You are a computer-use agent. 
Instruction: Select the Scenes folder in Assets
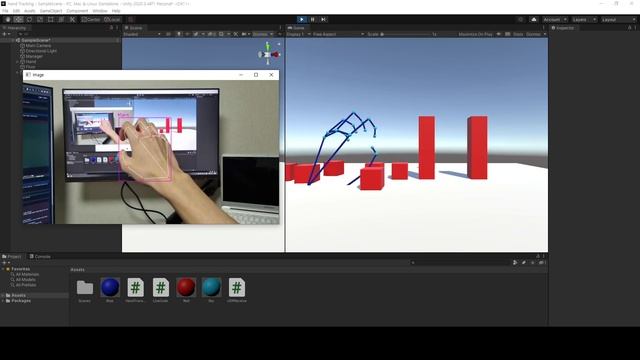coord(84,290)
